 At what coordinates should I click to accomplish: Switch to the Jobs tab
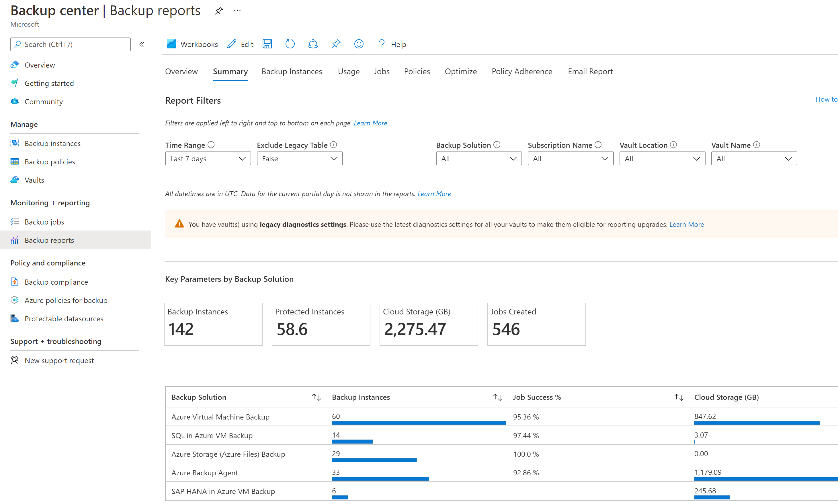(x=381, y=71)
